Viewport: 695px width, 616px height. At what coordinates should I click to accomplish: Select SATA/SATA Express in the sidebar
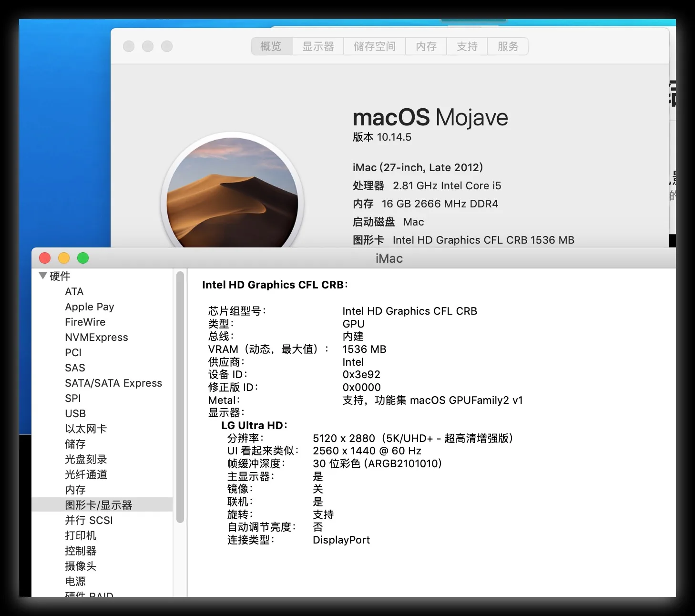pyautogui.click(x=113, y=383)
